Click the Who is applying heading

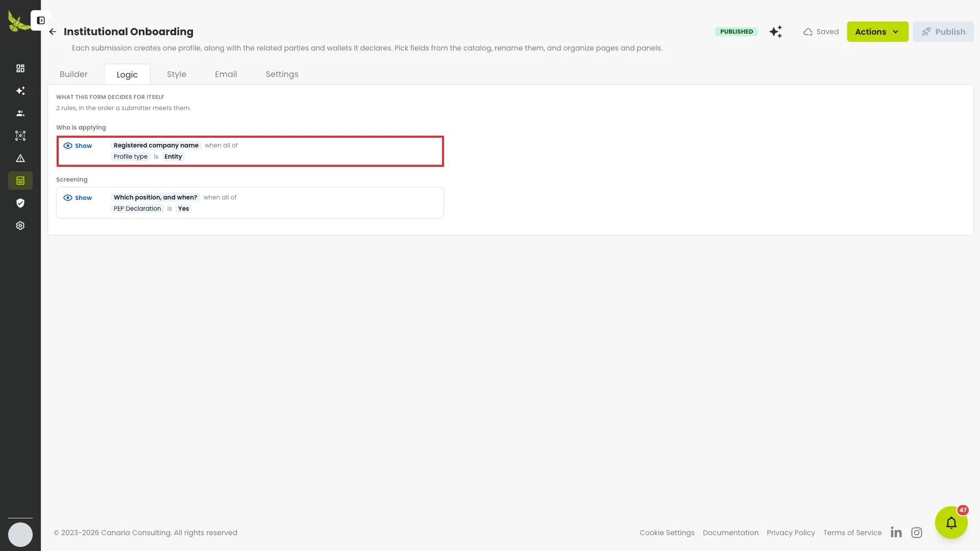coord(81,128)
